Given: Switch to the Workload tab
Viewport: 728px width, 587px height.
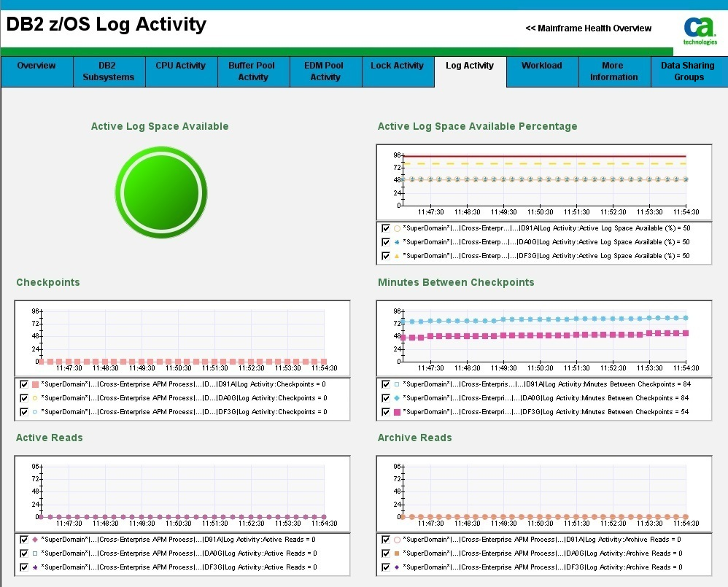Looking at the screenshot, I should click(542, 71).
